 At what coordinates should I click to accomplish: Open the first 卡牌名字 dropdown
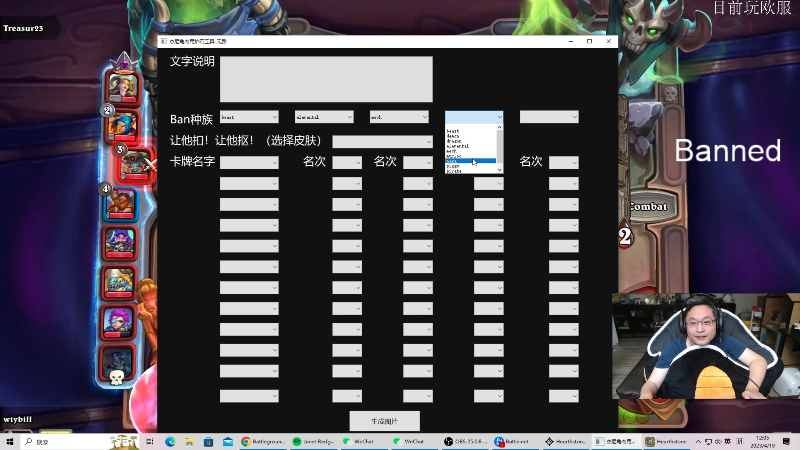[249, 163]
